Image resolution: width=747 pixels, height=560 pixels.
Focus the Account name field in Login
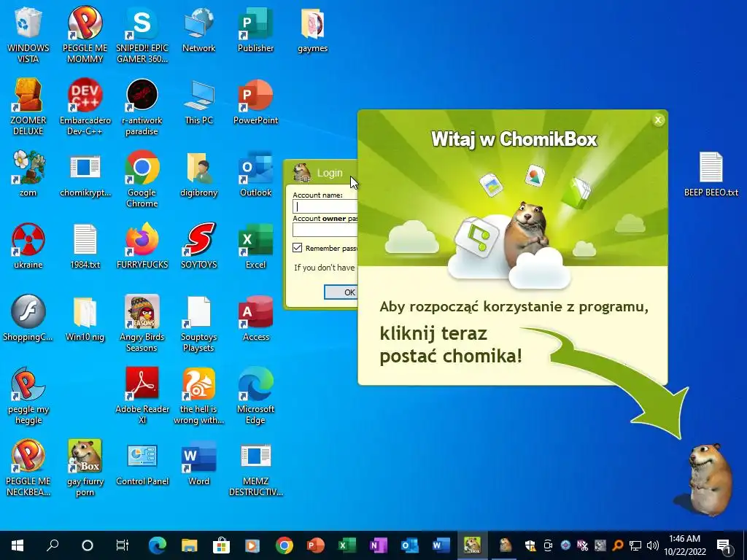[x=325, y=206]
